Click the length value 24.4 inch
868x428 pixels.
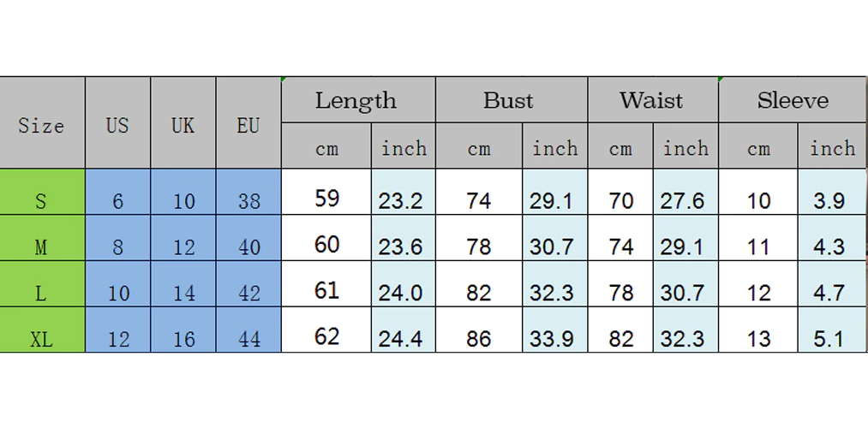[x=402, y=339]
